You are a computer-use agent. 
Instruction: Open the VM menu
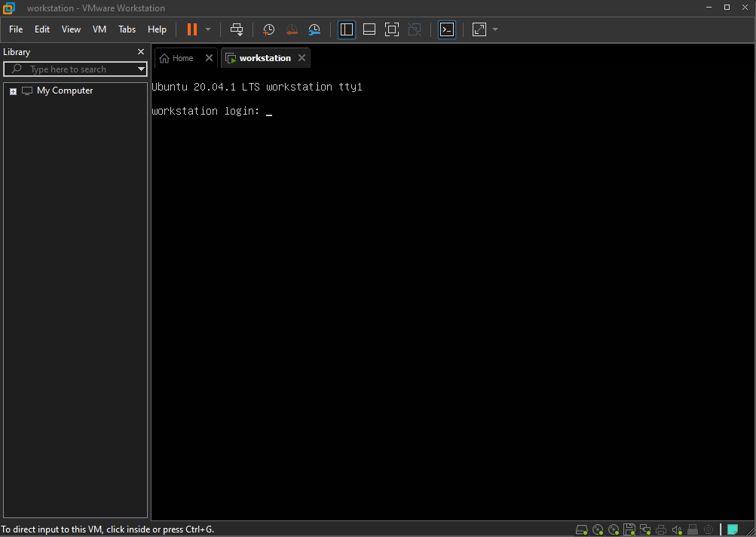pos(99,29)
